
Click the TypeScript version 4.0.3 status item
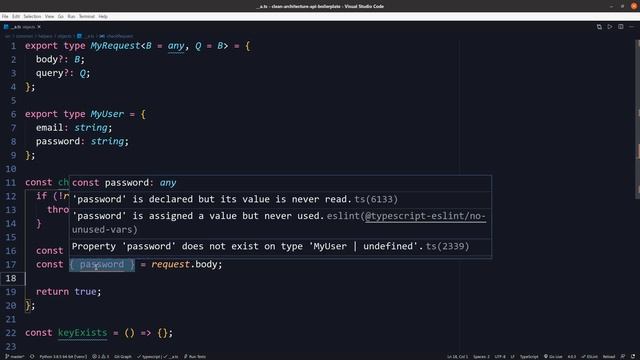point(572,356)
